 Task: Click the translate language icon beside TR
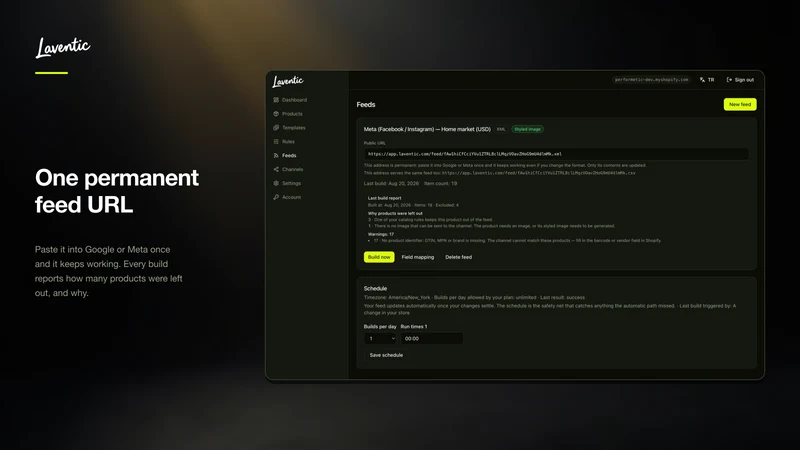[703, 80]
